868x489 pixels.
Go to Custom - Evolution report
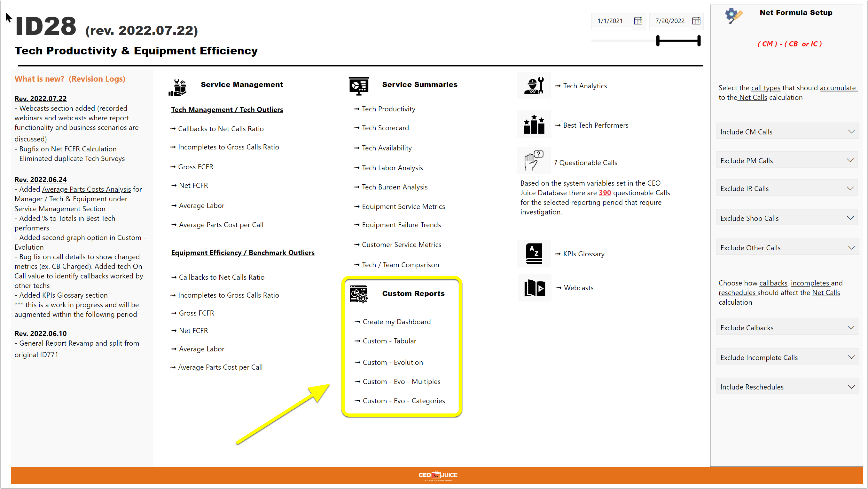393,362
